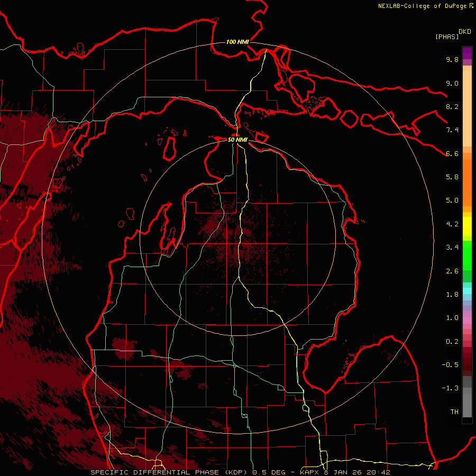Click the DKD unit label above the legend
The height and width of the screenshot is (476, 476).
click(464, 32)
